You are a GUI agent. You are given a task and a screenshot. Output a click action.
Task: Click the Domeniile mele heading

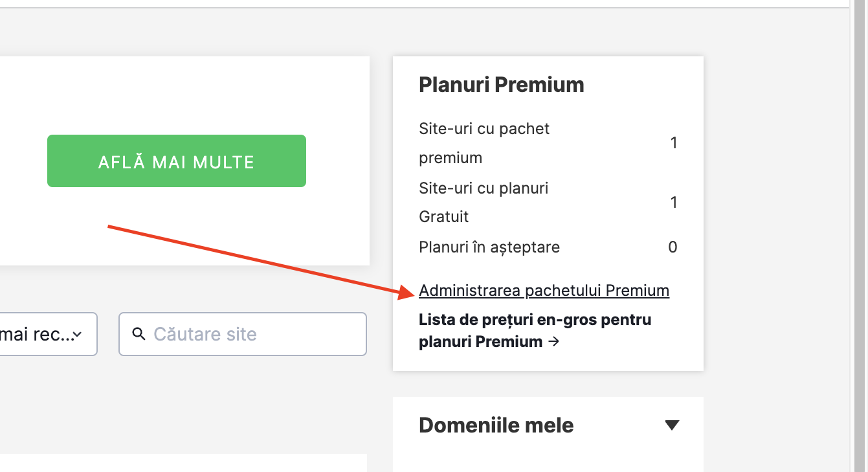496,425
